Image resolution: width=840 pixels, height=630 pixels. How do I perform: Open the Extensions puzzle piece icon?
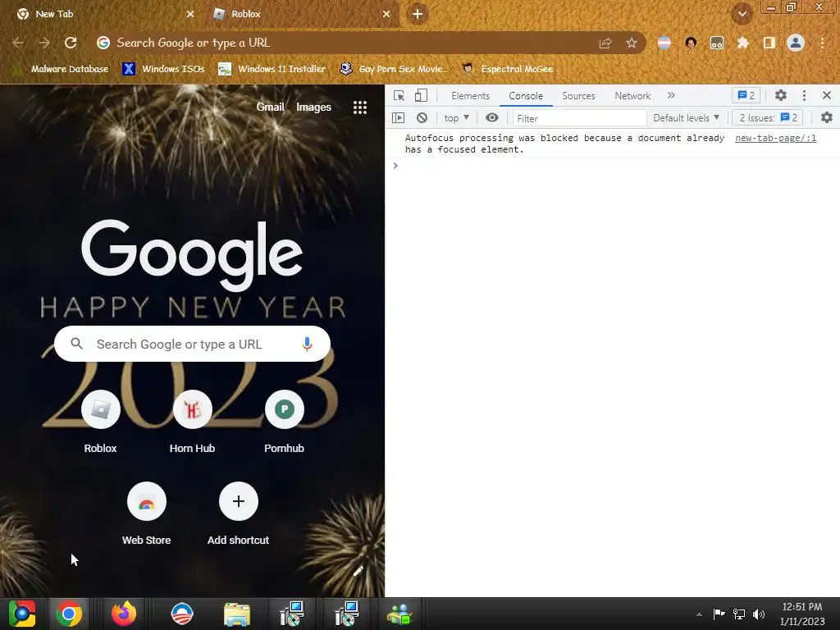(743, 43)
